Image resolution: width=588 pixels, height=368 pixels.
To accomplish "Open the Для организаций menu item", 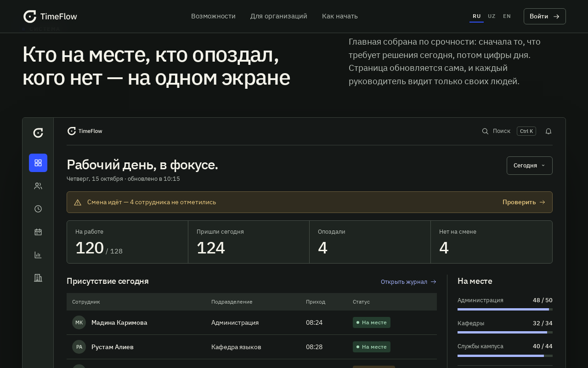I will (x=279, y=16).
